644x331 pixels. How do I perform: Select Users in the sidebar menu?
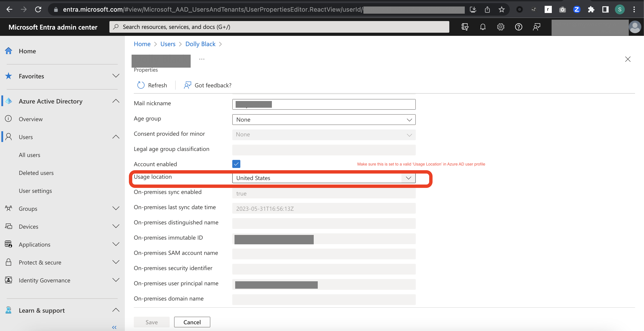[x=26, y=137]
